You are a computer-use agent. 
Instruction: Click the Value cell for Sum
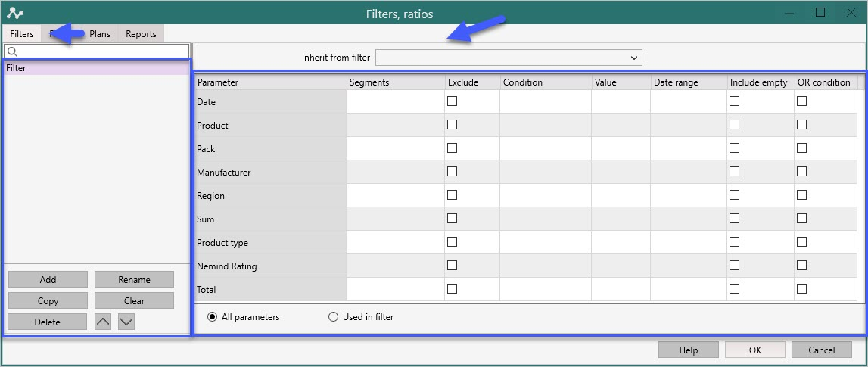(x=621, y=219)
